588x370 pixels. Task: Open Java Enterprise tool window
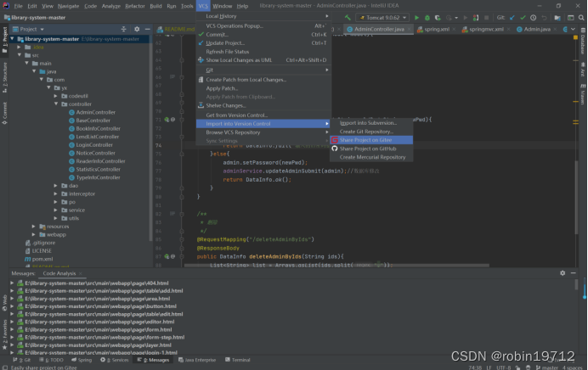pyautogui.click(x=197, y=360)
